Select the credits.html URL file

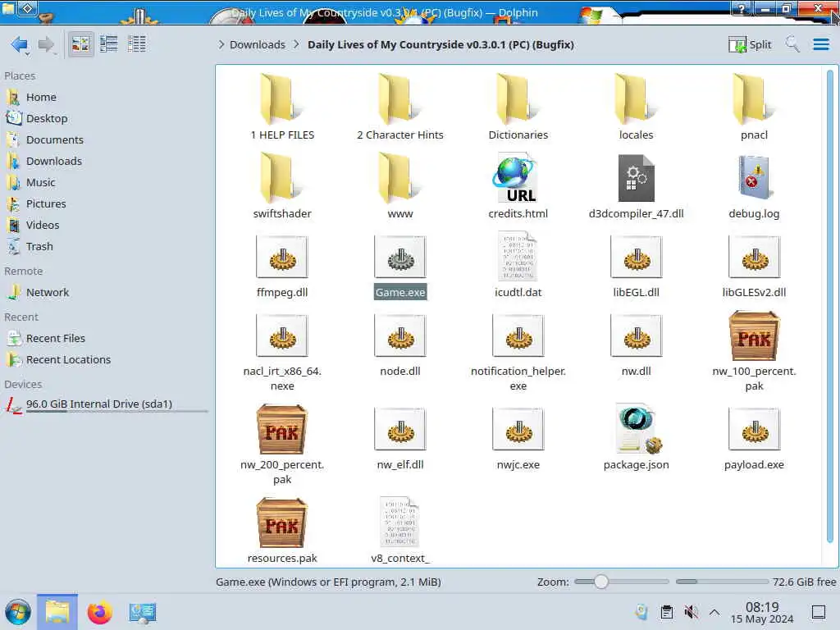[518, 185]
